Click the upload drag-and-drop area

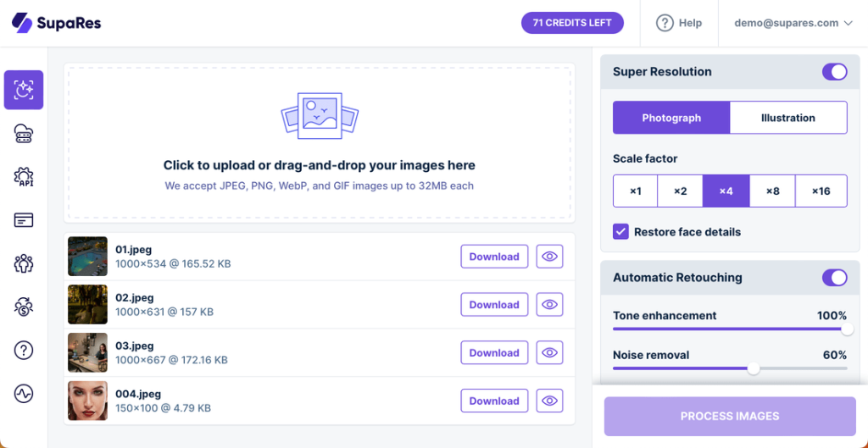(320, 142)
